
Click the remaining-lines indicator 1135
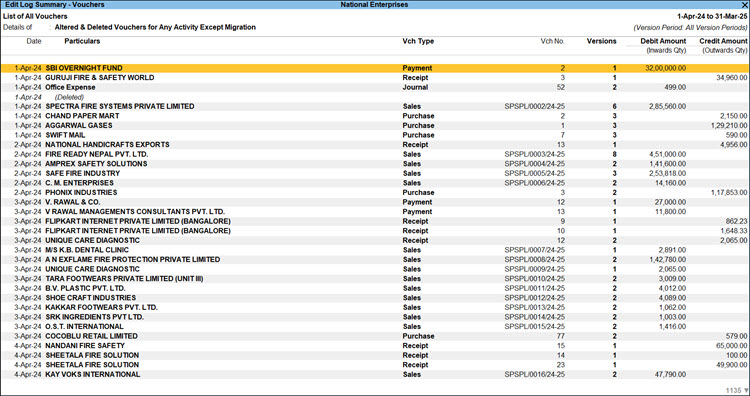pos(733,391)
